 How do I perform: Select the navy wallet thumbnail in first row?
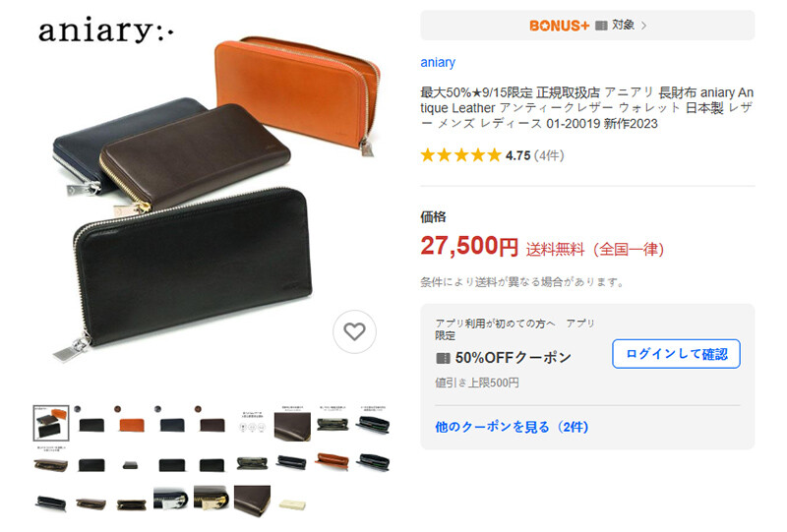(x=171, y=423)
